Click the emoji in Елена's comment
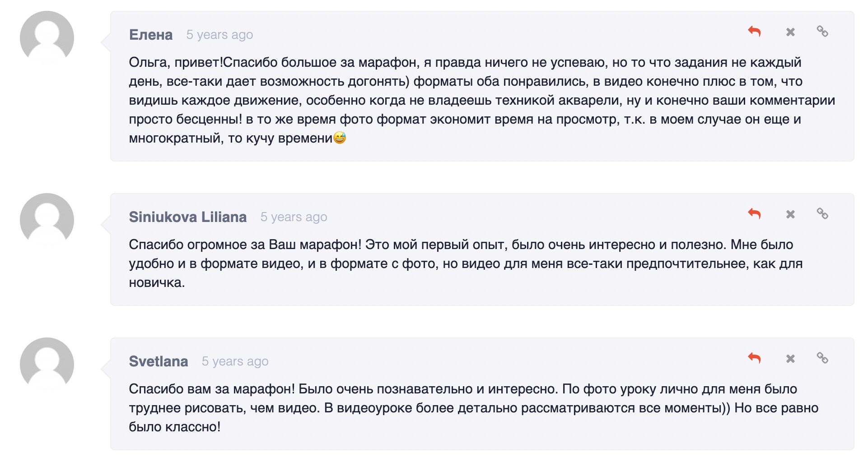Image resolution: width=868 pixels, height=462 pixels. pos(340,138)
